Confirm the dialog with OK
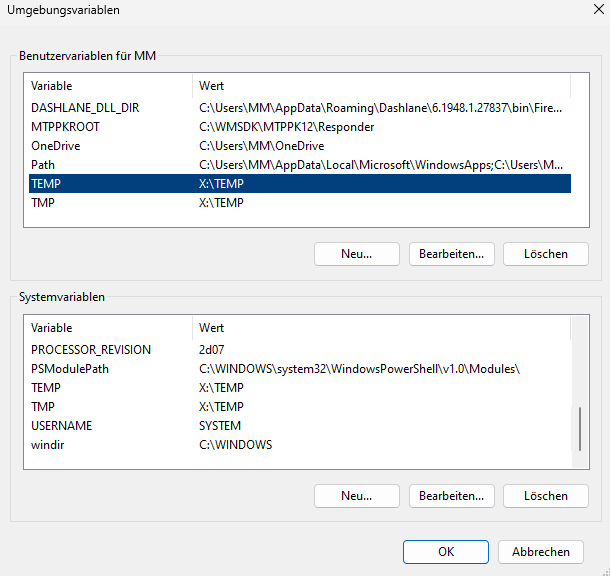 point(445,551)
